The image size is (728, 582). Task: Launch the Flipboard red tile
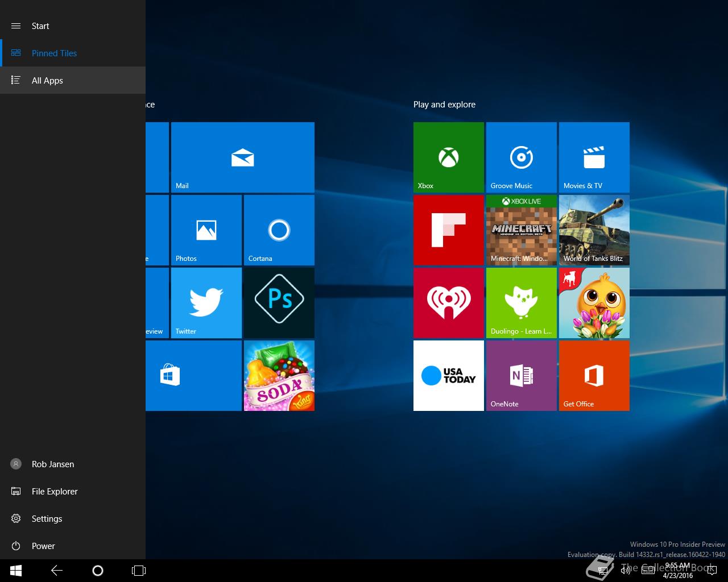click(x=449, y=230)
